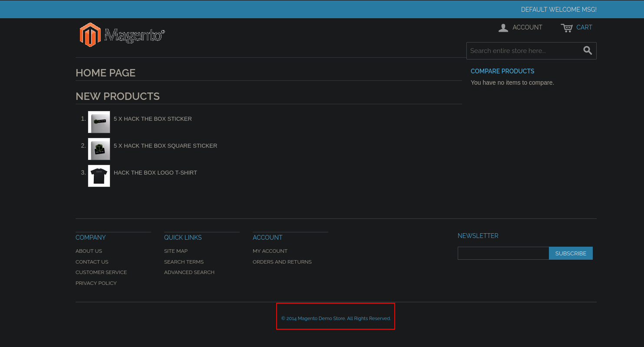This screenshot has width=644, height=347.
Task: Open the Account menu
Action: click(x=520, y=27)
